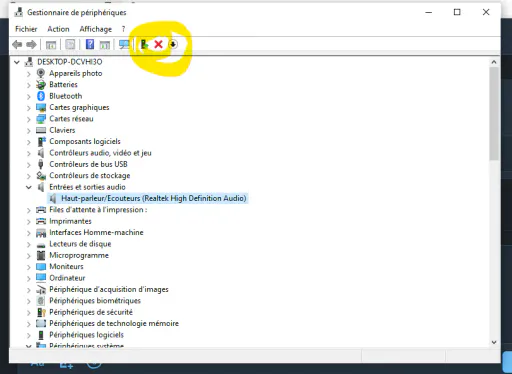This screenshot has width=512, height=374.
Task: Click the Moniteurs icon
Action: coord(41,266)
